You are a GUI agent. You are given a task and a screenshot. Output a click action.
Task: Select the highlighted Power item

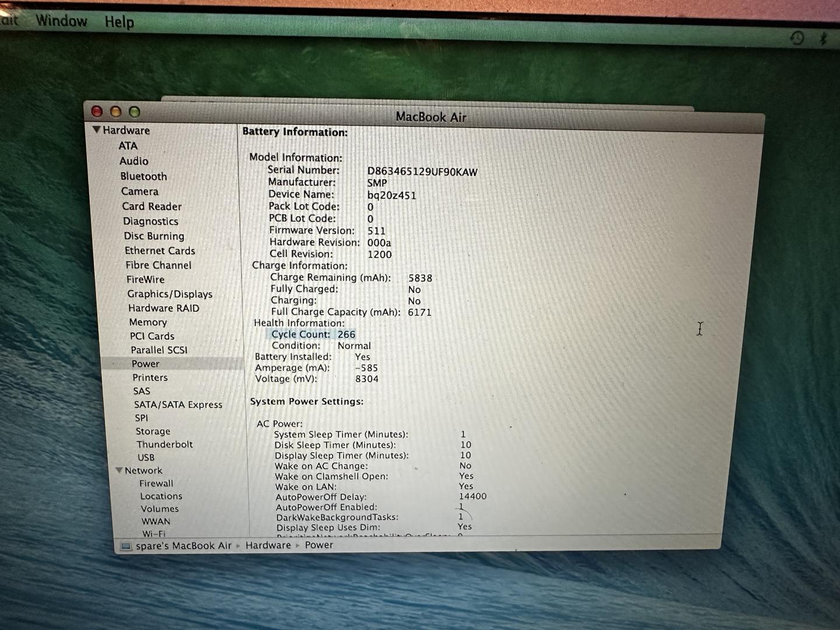tap(146, 363)
